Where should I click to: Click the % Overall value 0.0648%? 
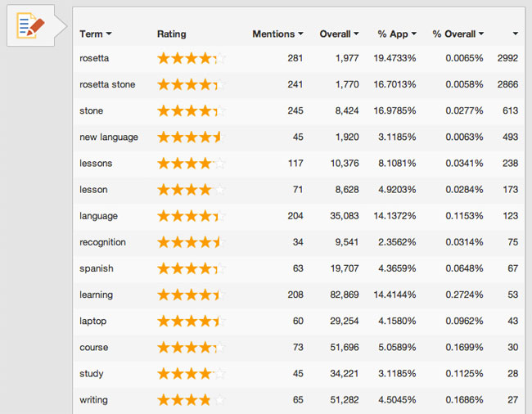[464, 268]
